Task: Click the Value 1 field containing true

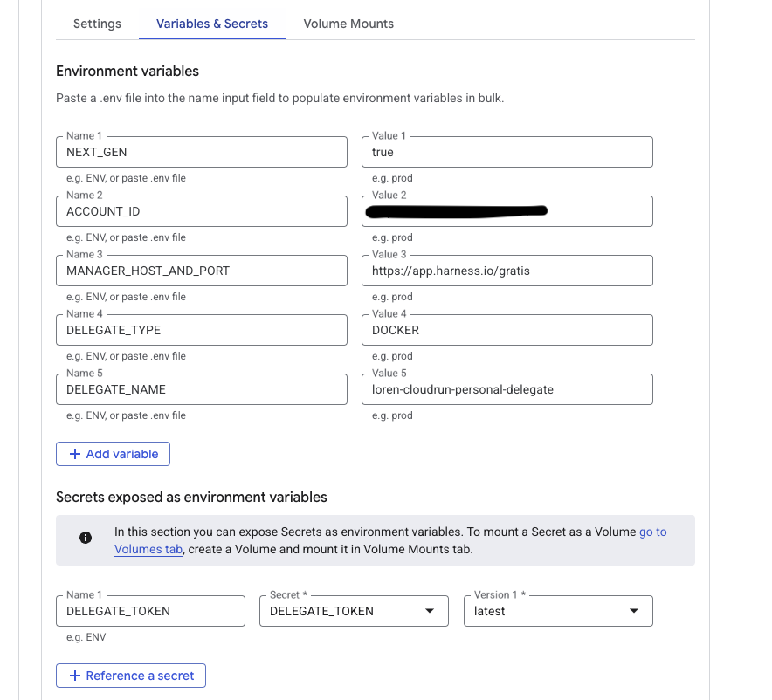Action: tap(507, 152)
